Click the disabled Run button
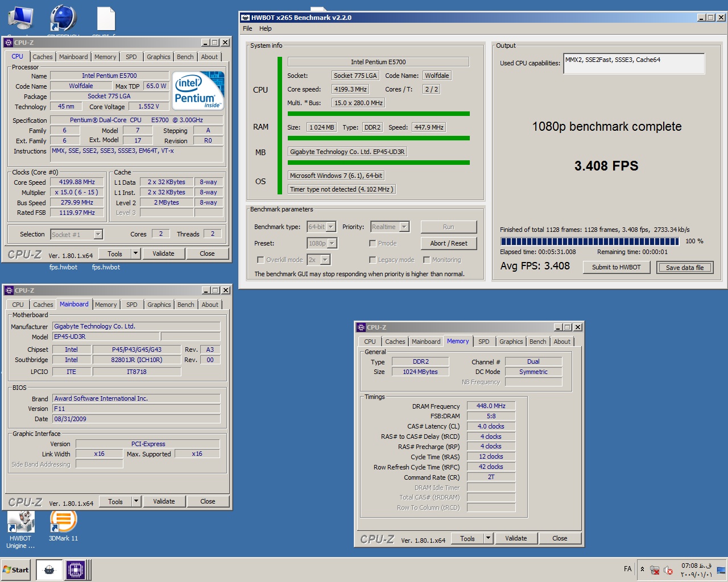 [x=449, y=227]
